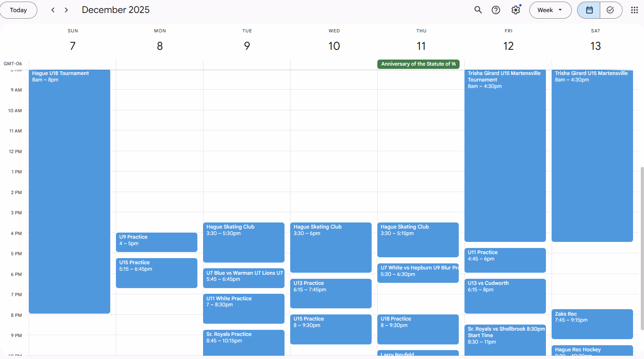Advance to the next week
This screenshot has height=359, width=644.
[x=66, y=10]
